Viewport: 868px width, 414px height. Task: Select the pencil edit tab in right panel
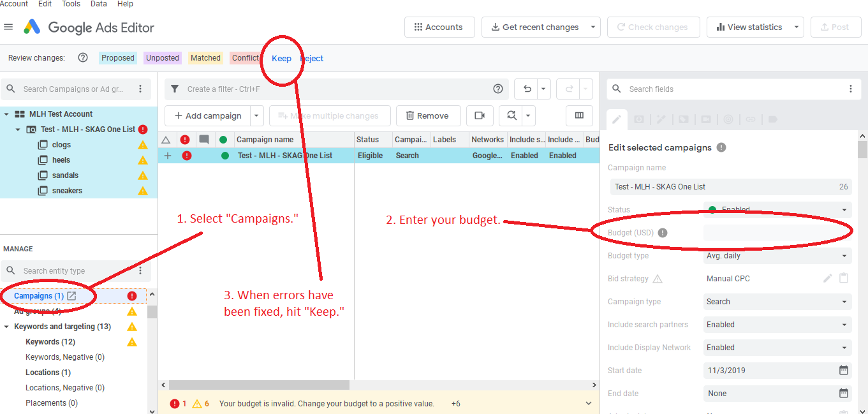pyautogui.click(x=617, y=119)
